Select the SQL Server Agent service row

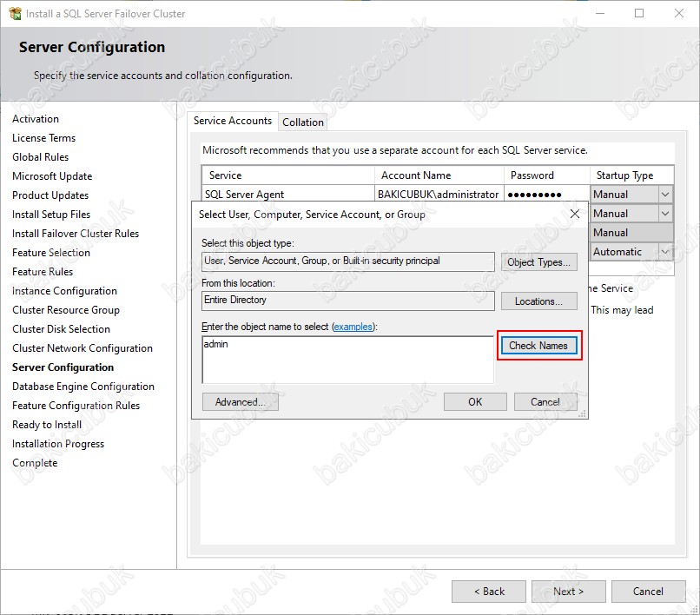pyautogui.click(x=288, y=195)
